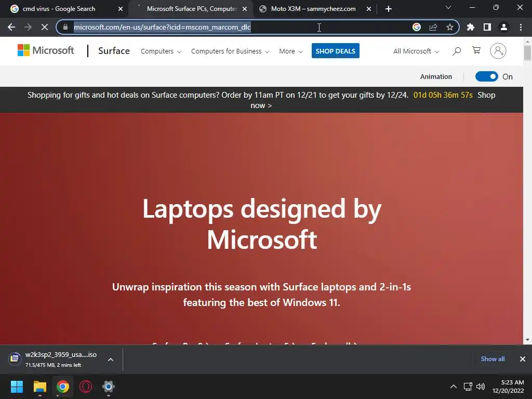Open the w2k3sp2_3959_usa iso download item

pyautogui.click(x=61, y=359)
